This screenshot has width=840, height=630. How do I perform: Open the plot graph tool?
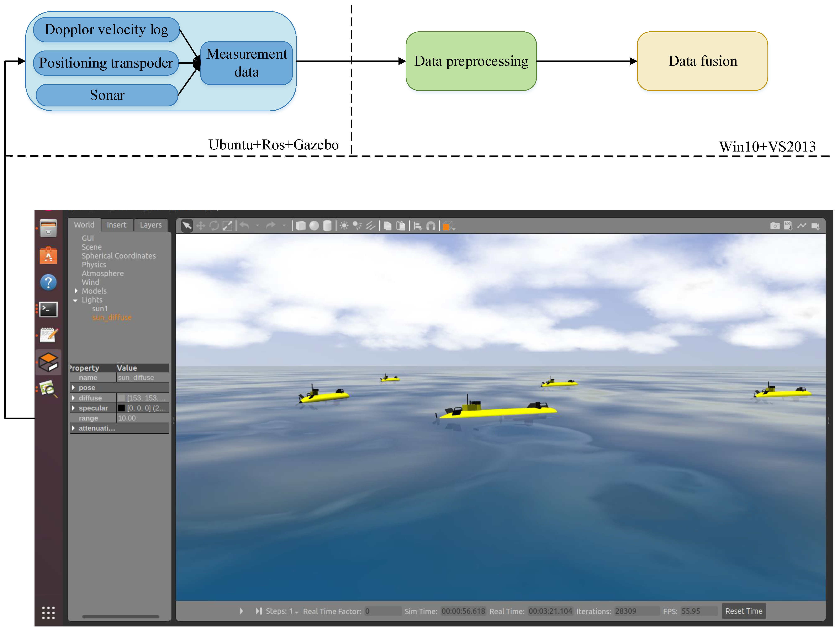click(x=802, y=226)
